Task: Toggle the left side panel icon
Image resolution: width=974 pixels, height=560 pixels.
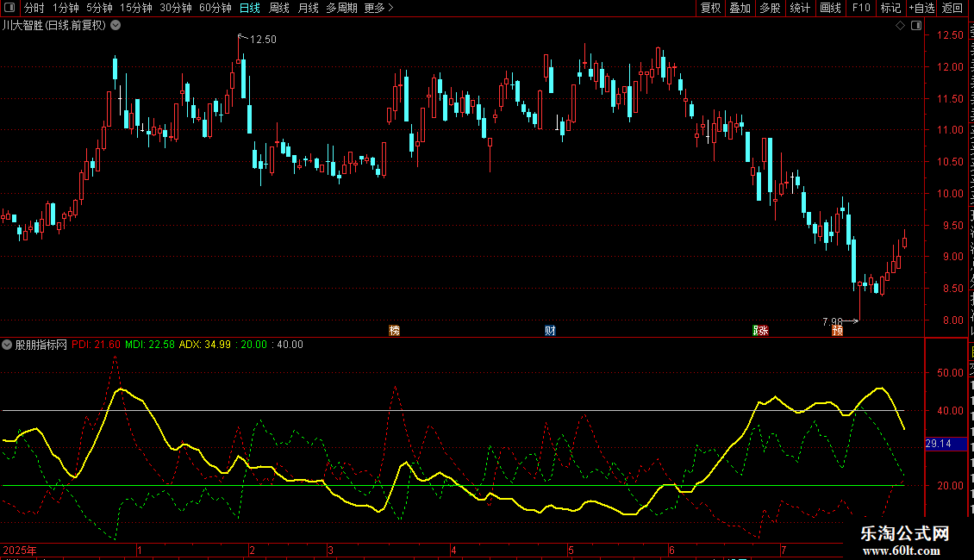Action: click(x=9, y=8)
